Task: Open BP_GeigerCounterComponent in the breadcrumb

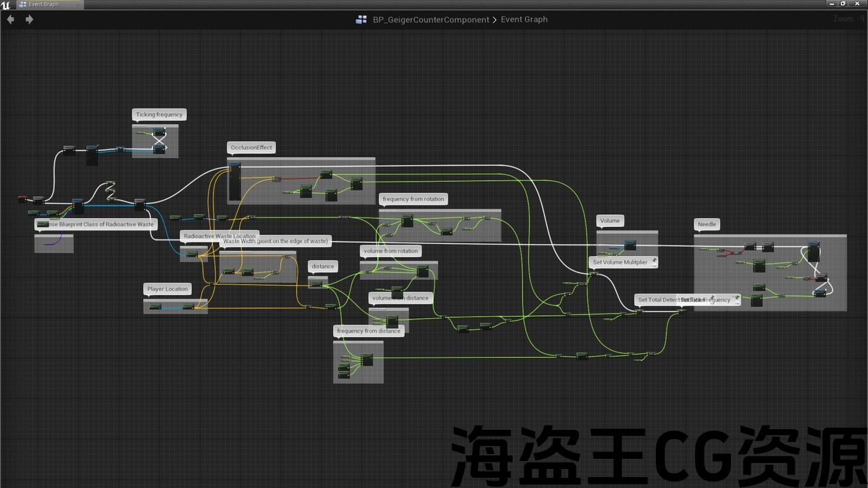Action: click(x=431, y=20)
